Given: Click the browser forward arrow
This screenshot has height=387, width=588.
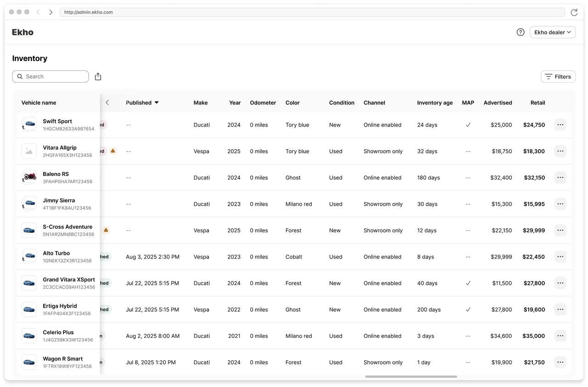Looking at the screenshot, I should point(51,12).
